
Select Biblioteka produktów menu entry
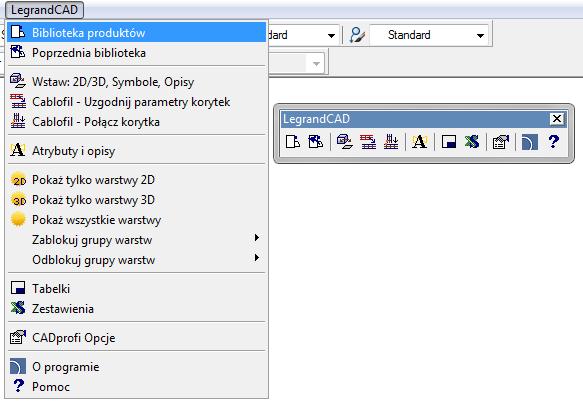point(136,33)
